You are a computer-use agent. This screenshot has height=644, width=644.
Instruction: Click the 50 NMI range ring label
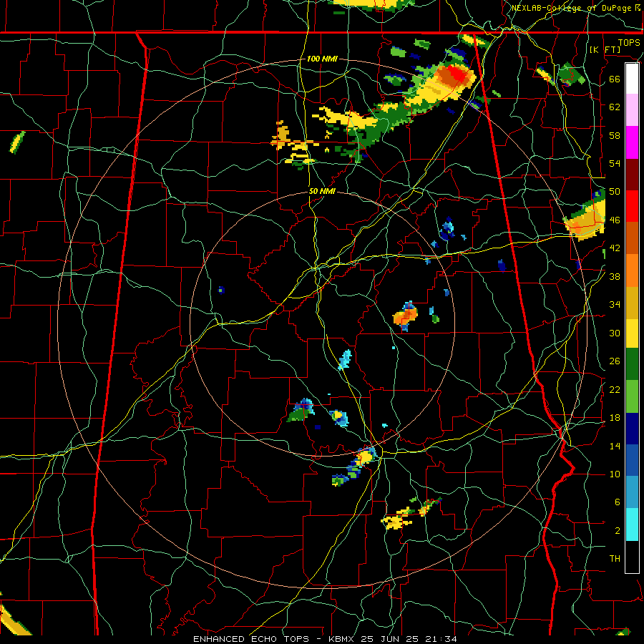pos(322,191)
